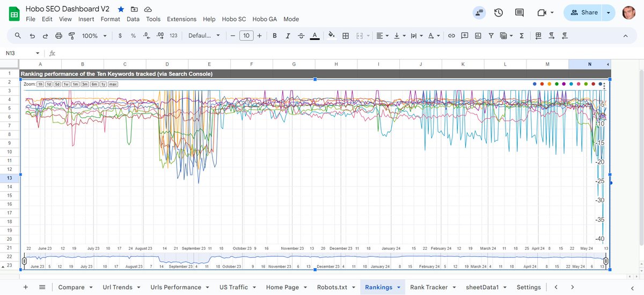The height and width of the screenshot is (295, 644).
Task: Toggle bold formatting
Action: click(x=275, y=35)
